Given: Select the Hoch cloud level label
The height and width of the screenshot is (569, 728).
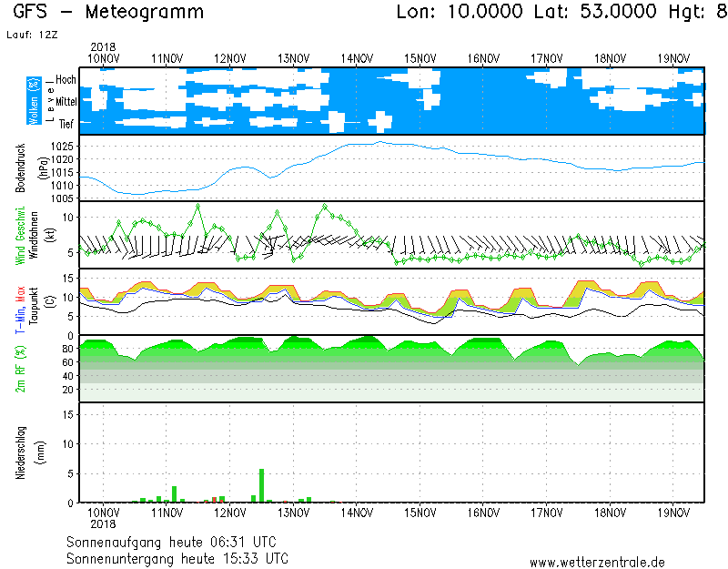Looking at the screenshot, I should (66, 80).
